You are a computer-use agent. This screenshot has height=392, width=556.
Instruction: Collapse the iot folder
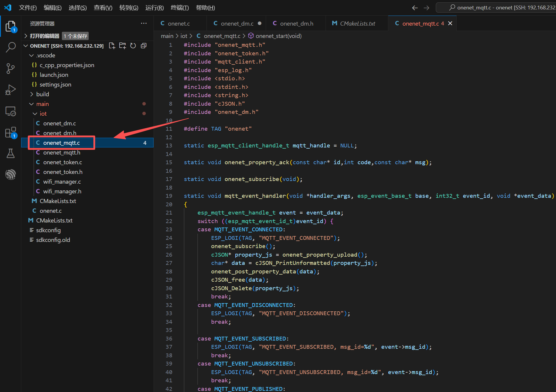35,114
